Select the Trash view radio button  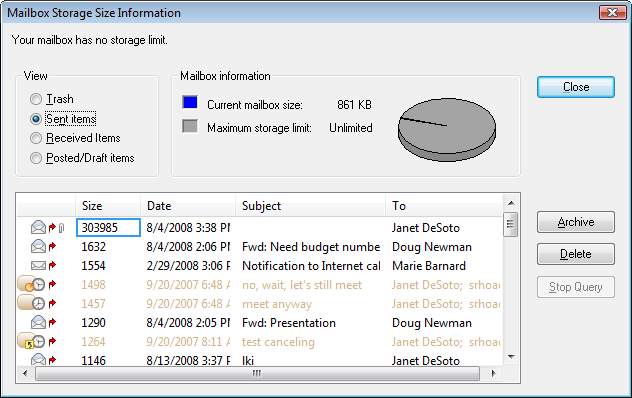click(36, 99)
